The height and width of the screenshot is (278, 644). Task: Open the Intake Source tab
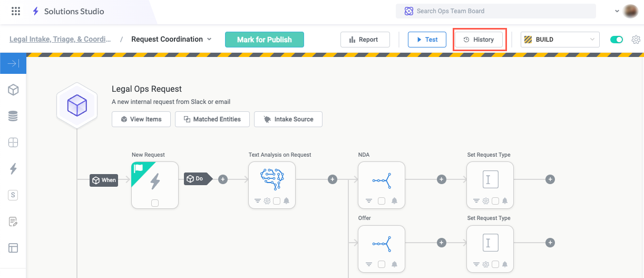coord(288,119)
